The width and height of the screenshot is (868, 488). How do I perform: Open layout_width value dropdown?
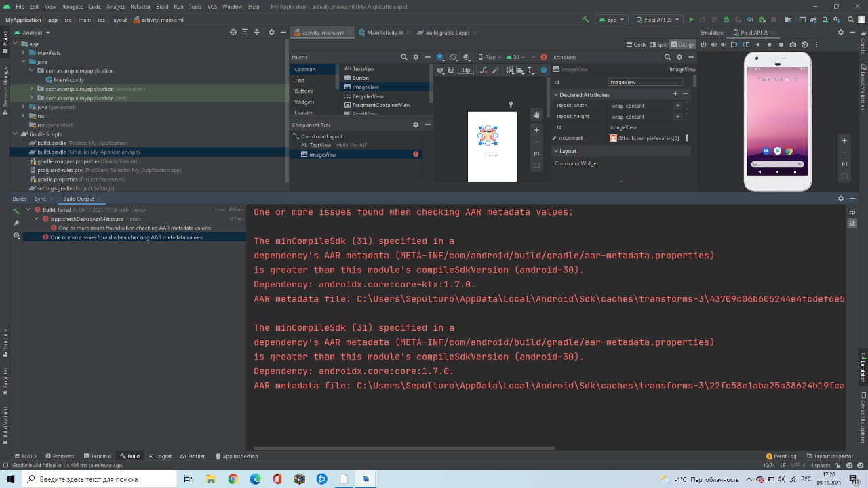coord(677,106)
